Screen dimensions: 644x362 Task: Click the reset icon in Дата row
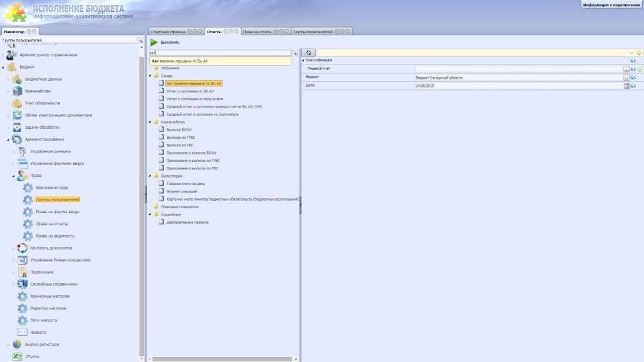pos(633,86)
